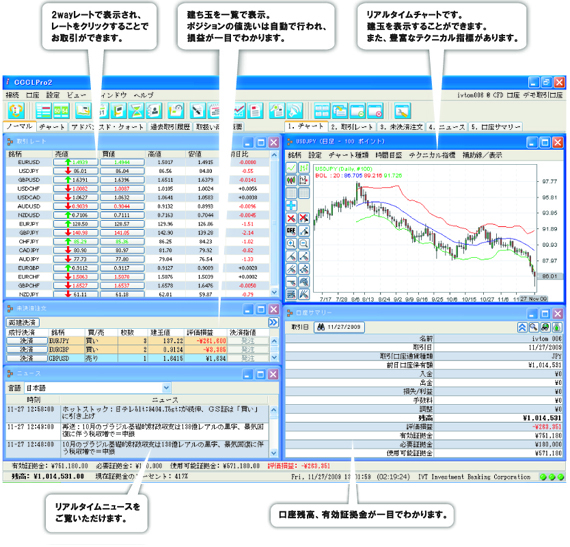Click the double up-chevron icon in account summary
Screen dimensions: 570x547
[522, 327]
